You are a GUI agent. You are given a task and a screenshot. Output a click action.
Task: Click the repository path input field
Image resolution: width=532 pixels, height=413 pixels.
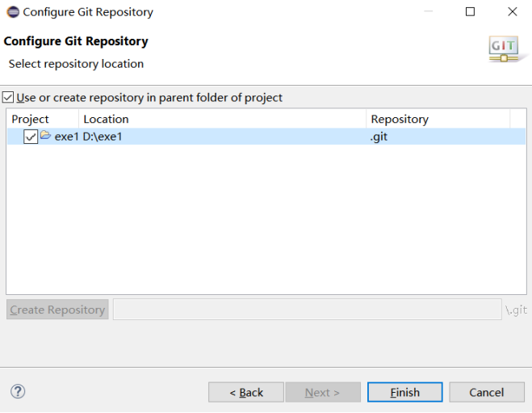point(308,310)
